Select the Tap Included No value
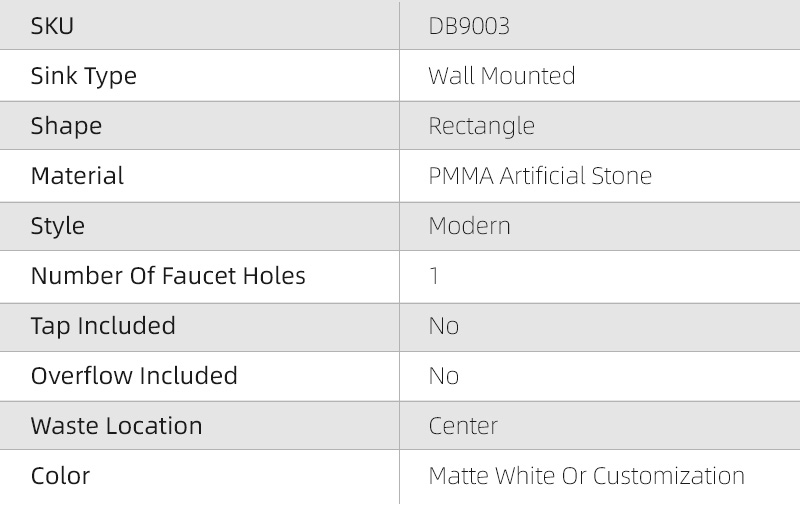The image size is (800, 505). (443, 326)
